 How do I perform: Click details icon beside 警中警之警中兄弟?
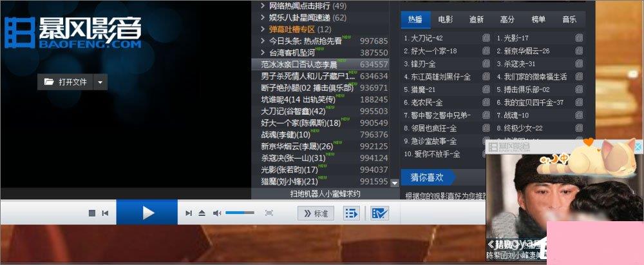click(x=486, y=115)
